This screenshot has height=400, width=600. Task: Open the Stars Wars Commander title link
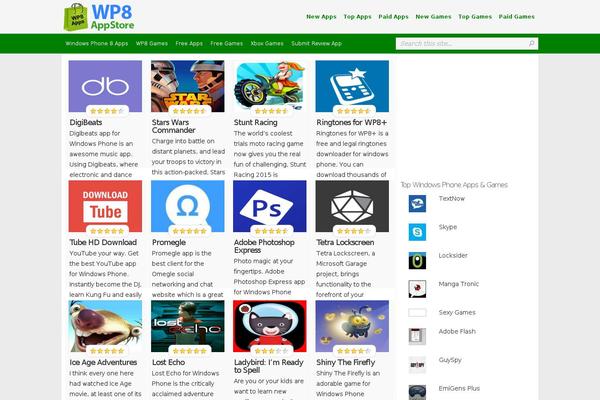173,126
